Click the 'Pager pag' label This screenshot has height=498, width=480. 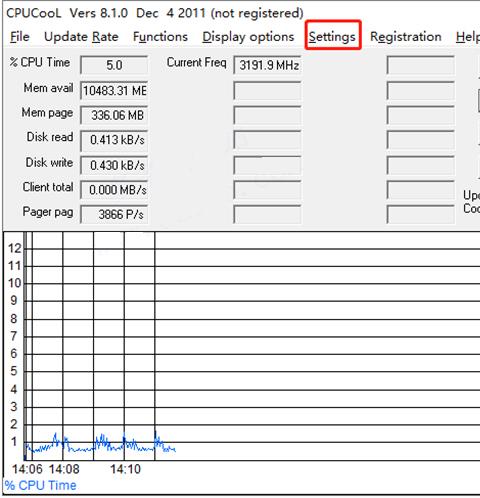pyautogui.click(x=48, y=212)
